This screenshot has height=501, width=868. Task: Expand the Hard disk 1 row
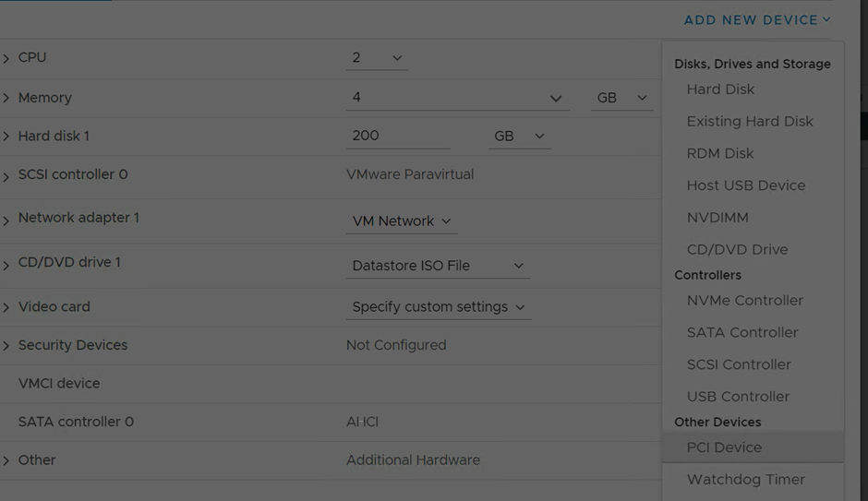point(6,137)
